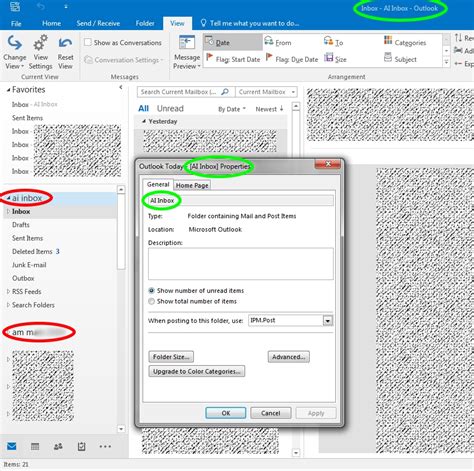Open the IPM.Post posting form dropdown
The image size is (474, 471).
click(328, 321)
